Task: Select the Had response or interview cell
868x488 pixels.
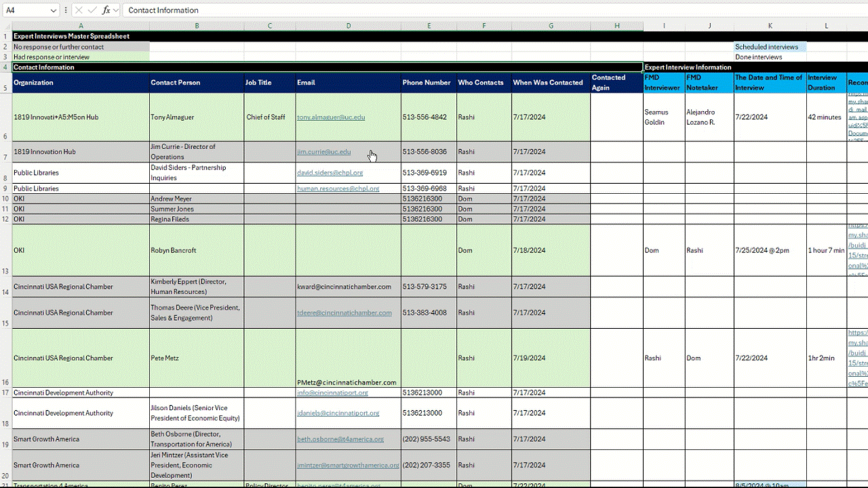Action: 81,57
